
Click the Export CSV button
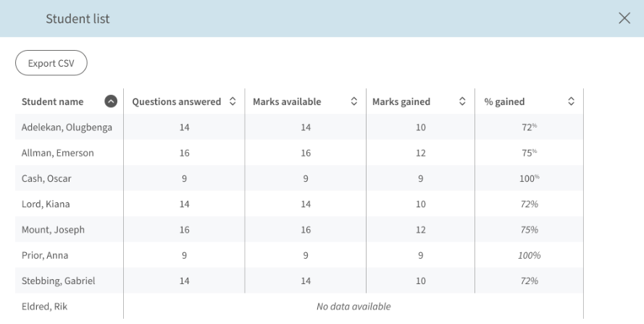[x=51, y=63]
